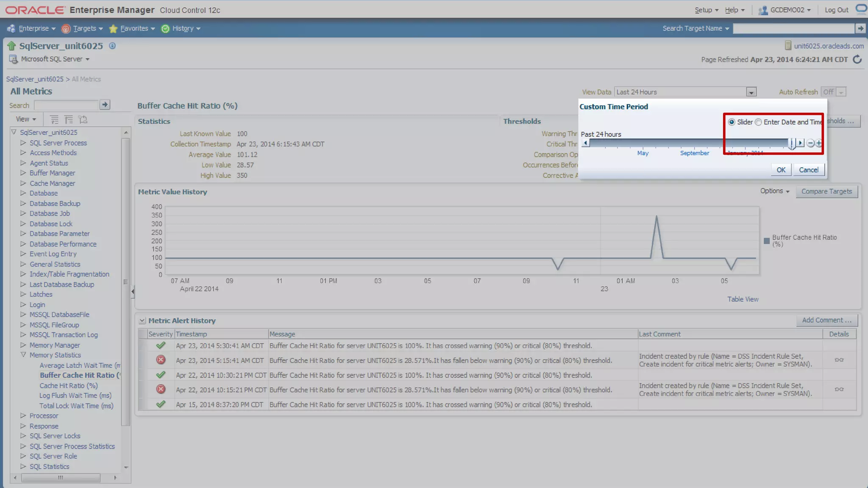Open the Search Target Name dropdown
This screenshot has height=488, width=868.
[x=696, y=28]
